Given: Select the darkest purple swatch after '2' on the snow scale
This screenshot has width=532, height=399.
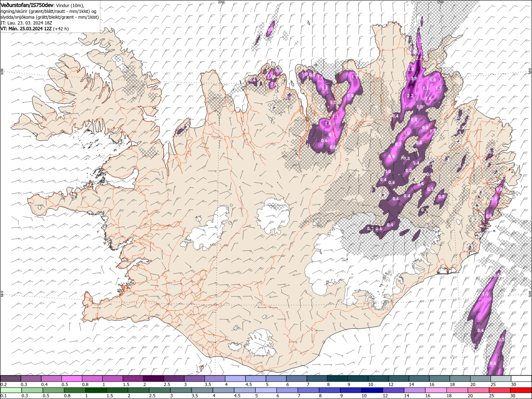Looking at the screenshot, I should coord(153,379).
